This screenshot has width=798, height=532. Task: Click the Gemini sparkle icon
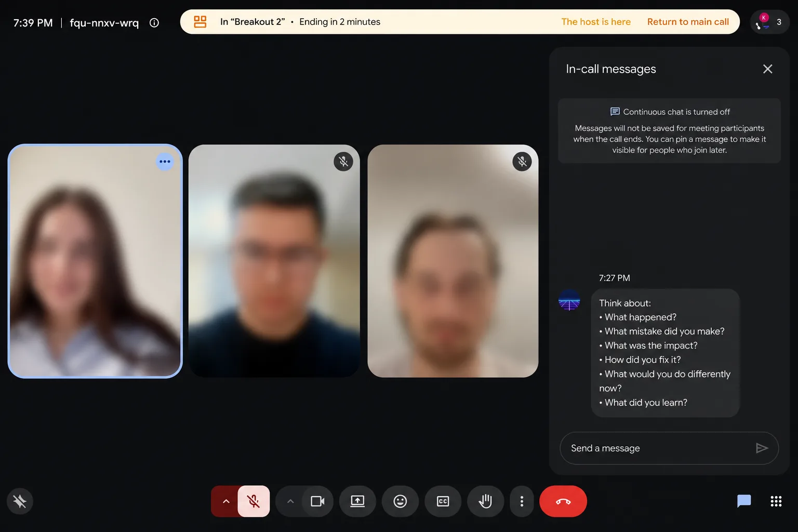[x=20, y=501]
